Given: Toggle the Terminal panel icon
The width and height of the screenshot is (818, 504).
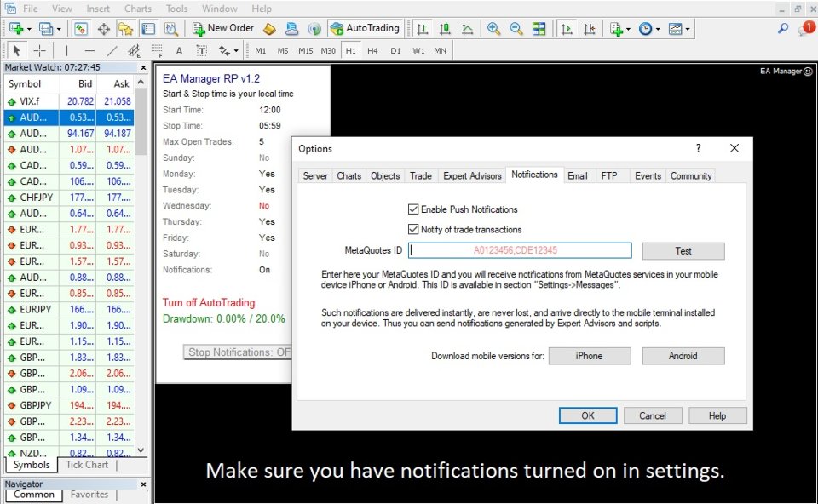Looking at the screenshot, I should coord(148,29).
